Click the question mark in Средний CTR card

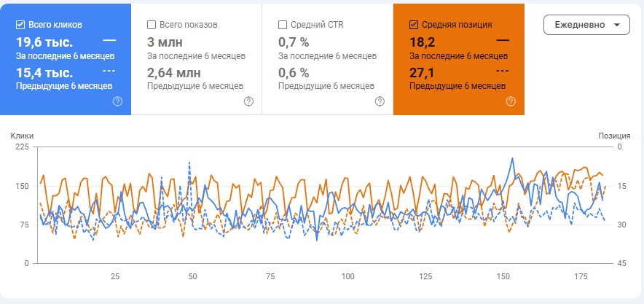pos(380,101)
